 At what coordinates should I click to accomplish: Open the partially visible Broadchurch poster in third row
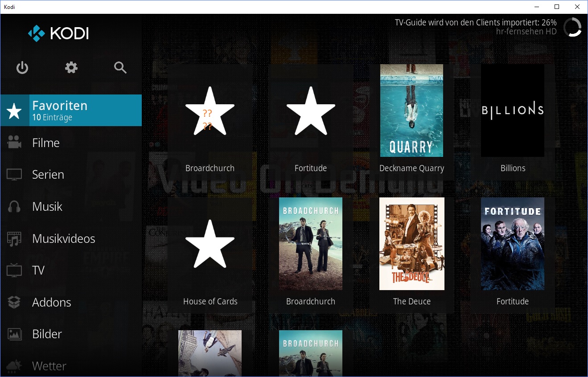(x=311, y=353)
